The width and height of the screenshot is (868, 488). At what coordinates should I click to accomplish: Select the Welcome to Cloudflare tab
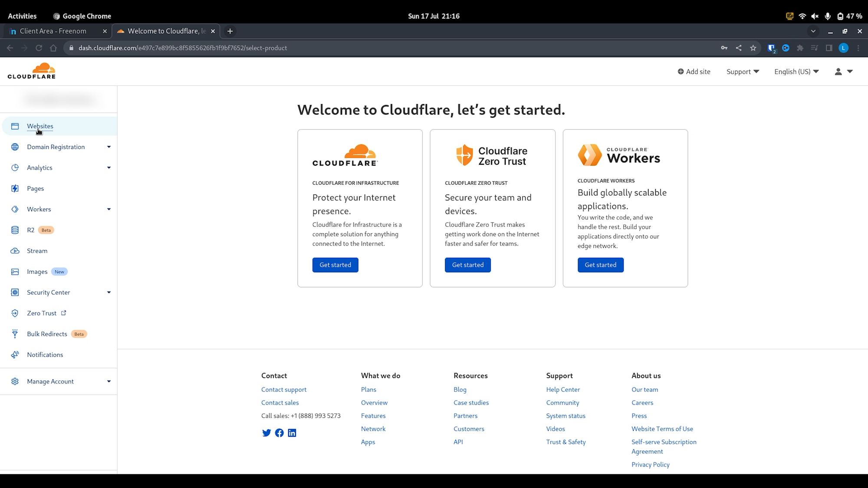(166, 31)
